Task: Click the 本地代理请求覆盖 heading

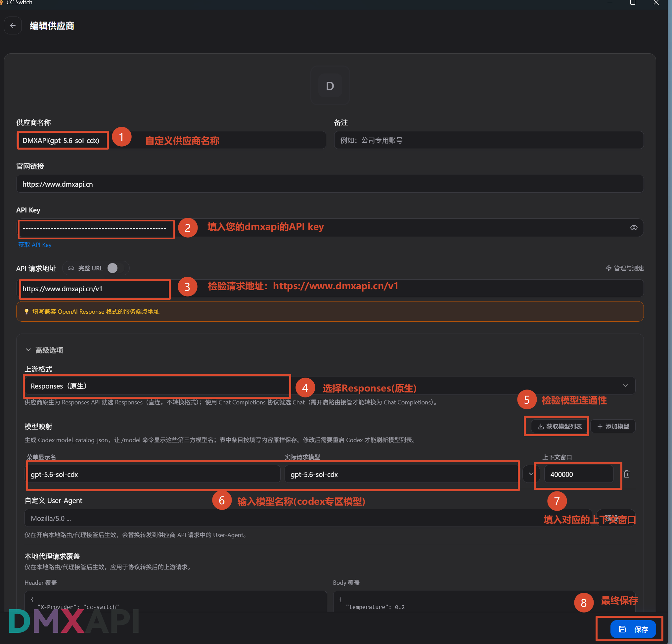Action: (x=52, y=556)
